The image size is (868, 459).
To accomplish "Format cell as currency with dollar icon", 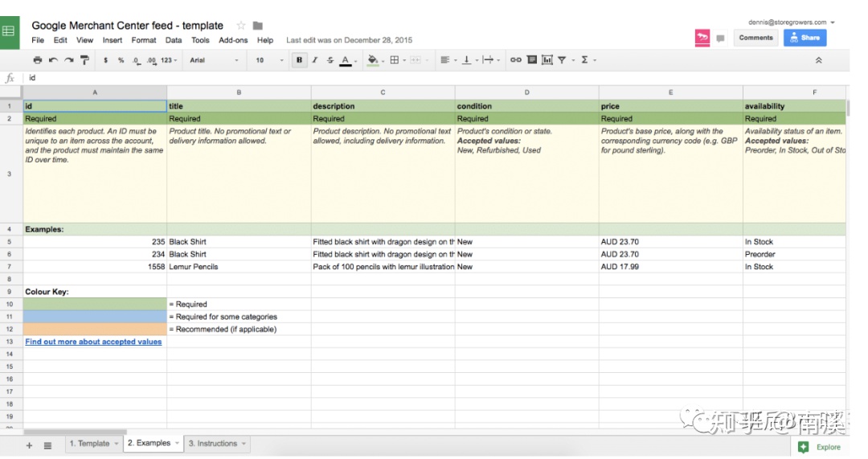I will pos(105,59).
